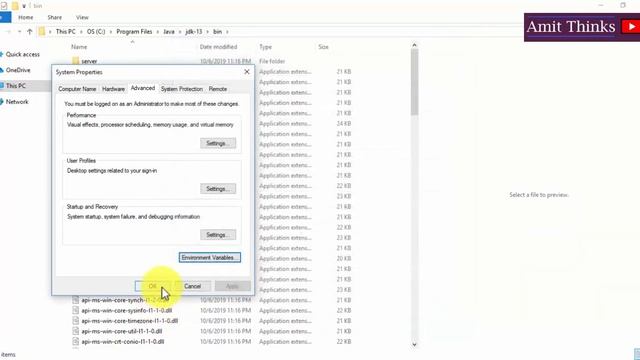Viewport: 640px width, 360px height.
Task: Navigate to jdk-13 breadcrumb
Action: (x=194, y=31)
